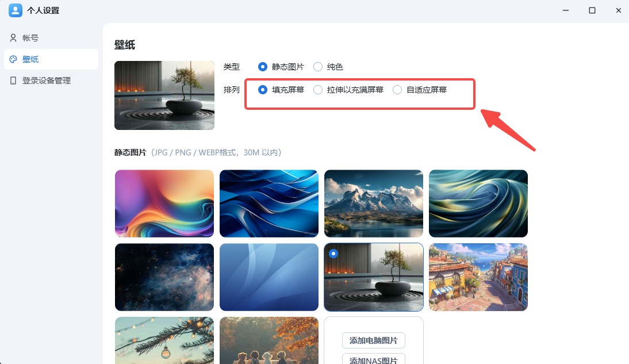Pick the pine branch string lights wallpaper
Image resolution: width=629 pixels, height=364 pixels.
(x=164, y=340)
